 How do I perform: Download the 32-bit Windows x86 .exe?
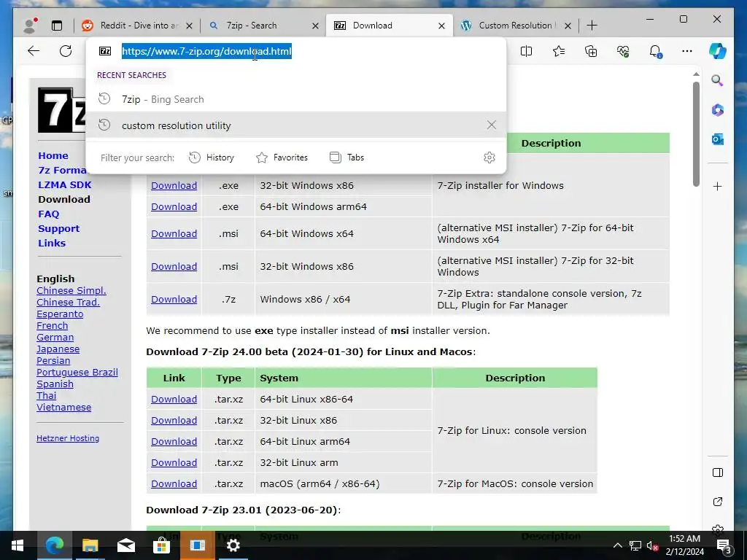point(174,186)
